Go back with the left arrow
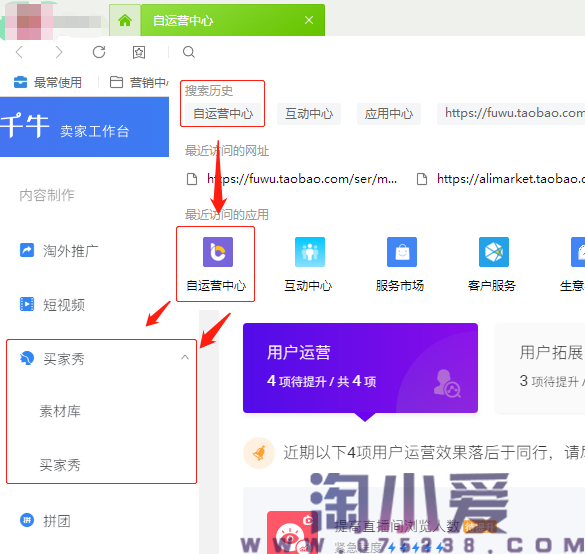The width and height of the screenshot is (585, 554). pos(19,52)
